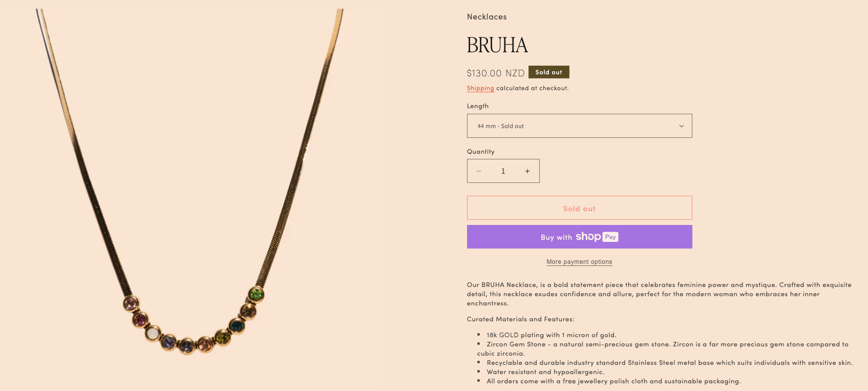Click the Curated Materials and Features heading
Image resolution: width=868 pixels, height=391 pixels.
(x=521, y=319)
